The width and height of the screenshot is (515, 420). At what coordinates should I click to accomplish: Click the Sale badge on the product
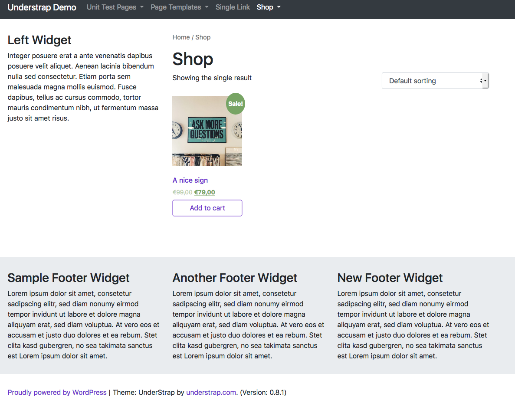(235, 104)
